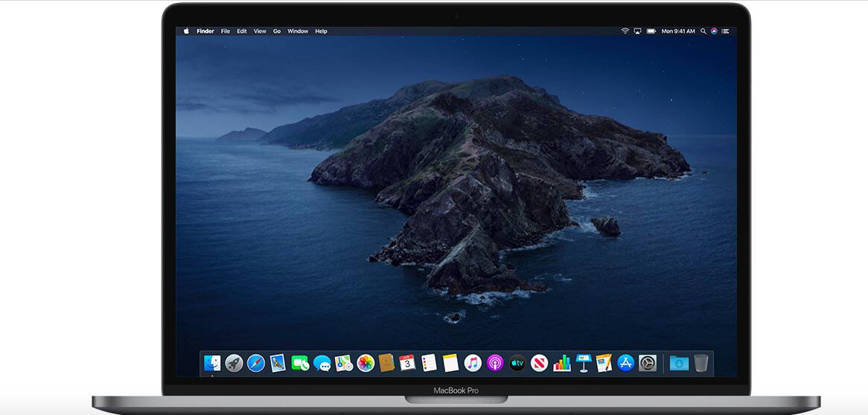Viewport: 868px width, 415px height.
Task: Launch Pages document icon in Dock
Action: point(604,363)
